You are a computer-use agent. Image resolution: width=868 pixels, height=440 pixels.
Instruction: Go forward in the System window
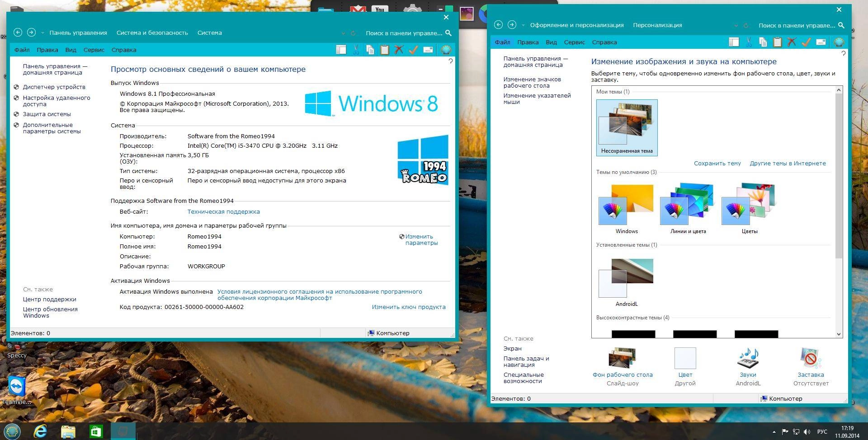[31, 32]
